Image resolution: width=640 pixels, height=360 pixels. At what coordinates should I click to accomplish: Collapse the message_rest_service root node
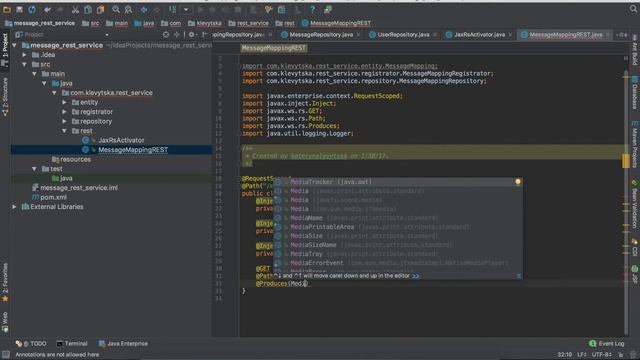tap(15, 45)
